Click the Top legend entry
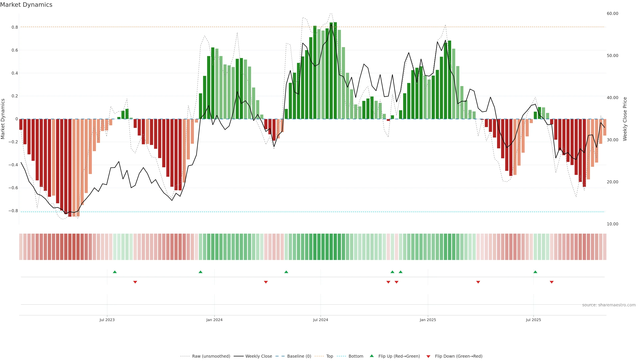This screenshot has height=362, width=644. click(x=330, y=356)
